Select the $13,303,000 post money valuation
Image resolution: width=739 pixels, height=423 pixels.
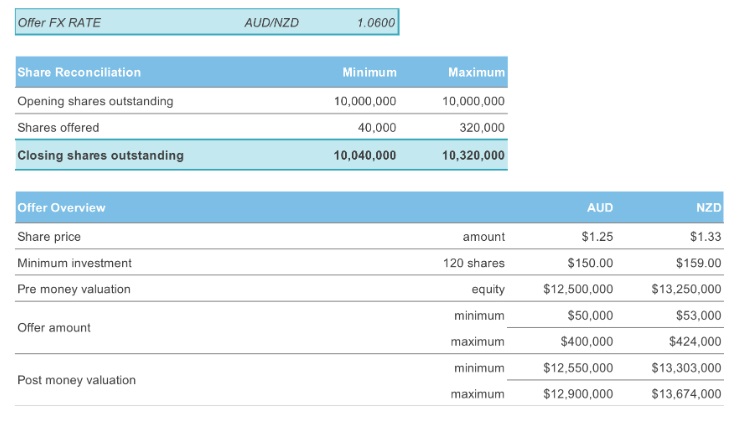coord(686,368)
